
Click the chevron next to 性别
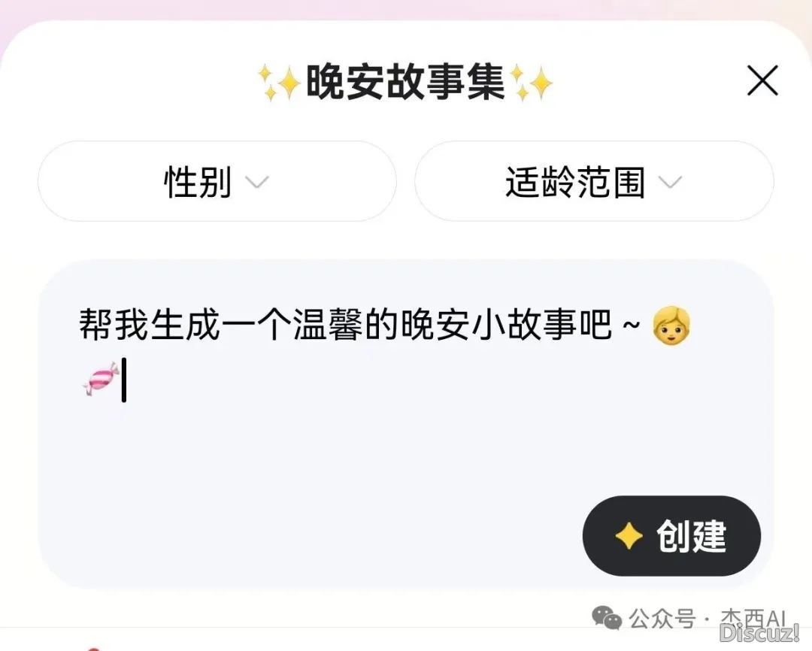(257, 182)
